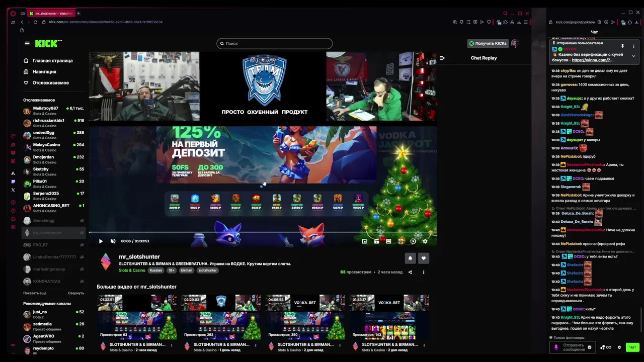The image size is (644, 362).
Task: Click the birman tag
Action: coord(187,270)
